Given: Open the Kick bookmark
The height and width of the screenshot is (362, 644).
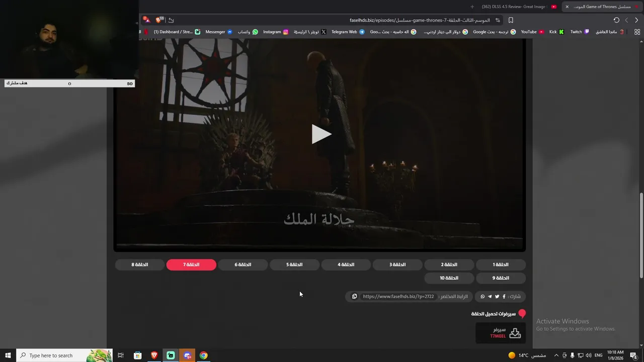Looking at the screenshot, I should point(556,32).
